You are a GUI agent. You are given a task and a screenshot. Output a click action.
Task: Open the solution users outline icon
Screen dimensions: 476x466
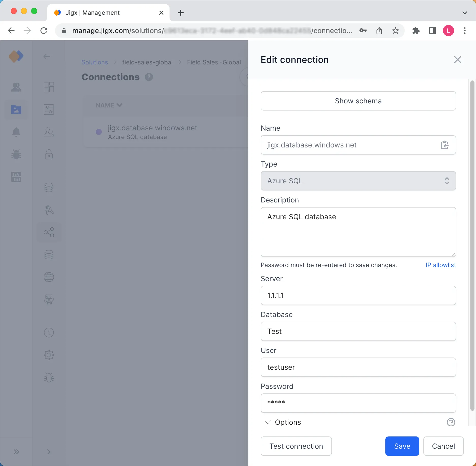49,132
